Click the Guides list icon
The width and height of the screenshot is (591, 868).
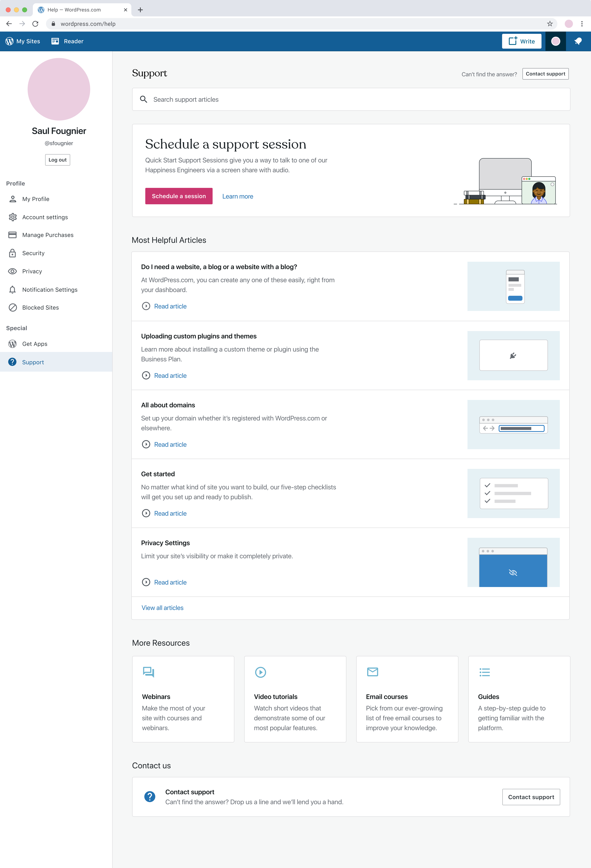click(x=484, y=672)
